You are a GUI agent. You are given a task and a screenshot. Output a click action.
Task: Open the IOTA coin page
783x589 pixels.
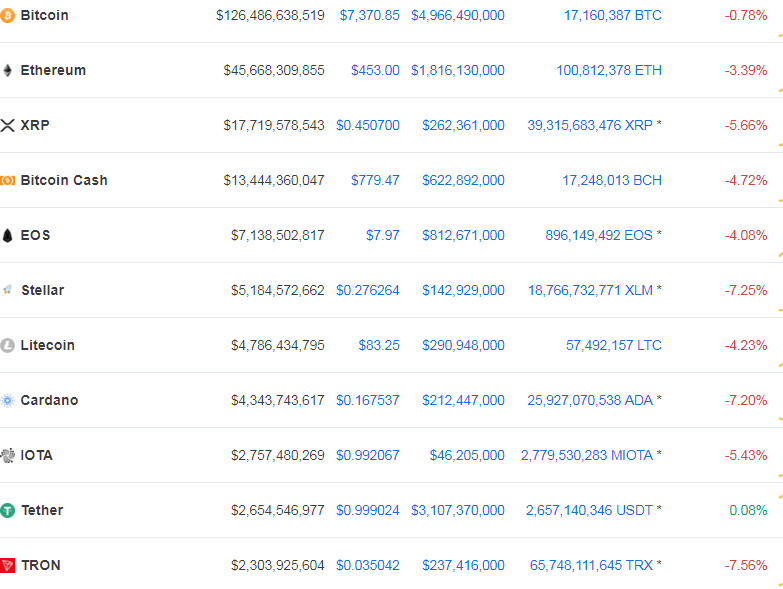click(36, 455)
